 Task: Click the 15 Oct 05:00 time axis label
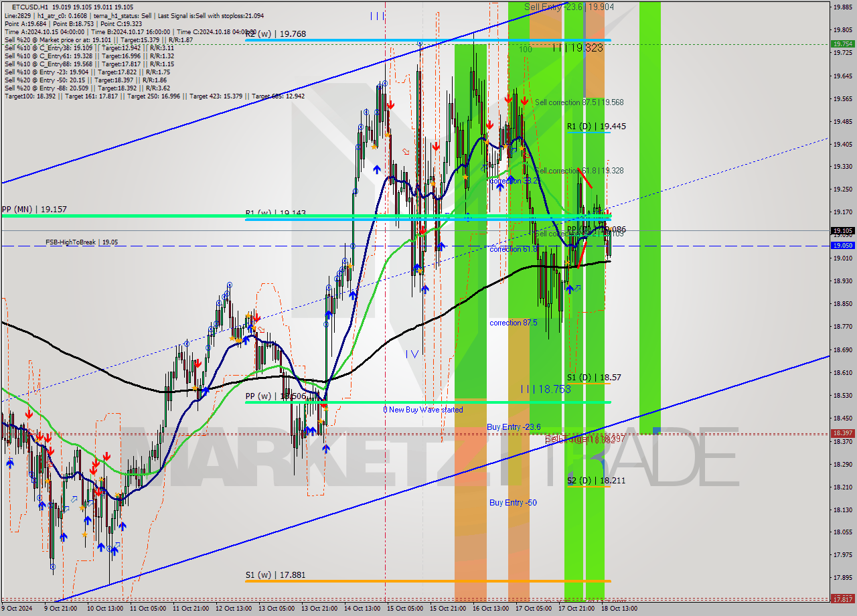point(405,609)
